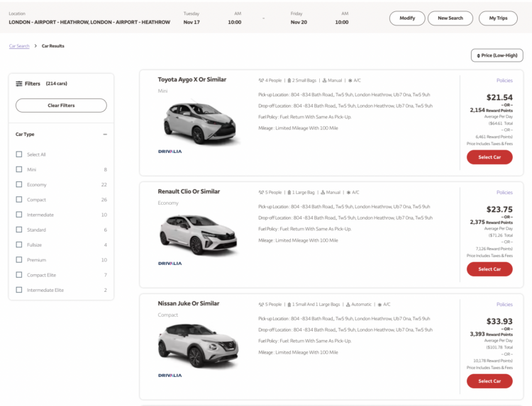Click the gear icon in Renault Clio row
Image resolution: width=532 pixels, height=406 pixels.
(x=323, y=193)
